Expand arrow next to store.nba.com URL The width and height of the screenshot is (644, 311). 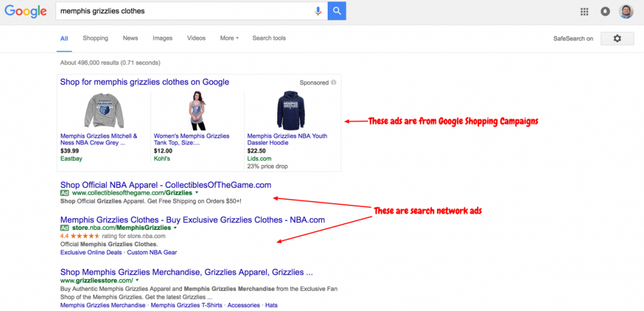(175, 227)
